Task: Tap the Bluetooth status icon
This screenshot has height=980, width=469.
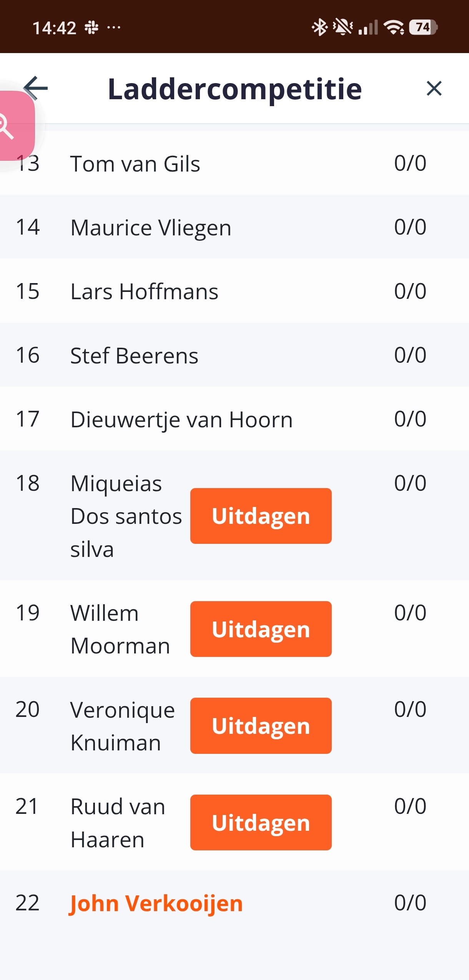Action: tap(319, 28)
